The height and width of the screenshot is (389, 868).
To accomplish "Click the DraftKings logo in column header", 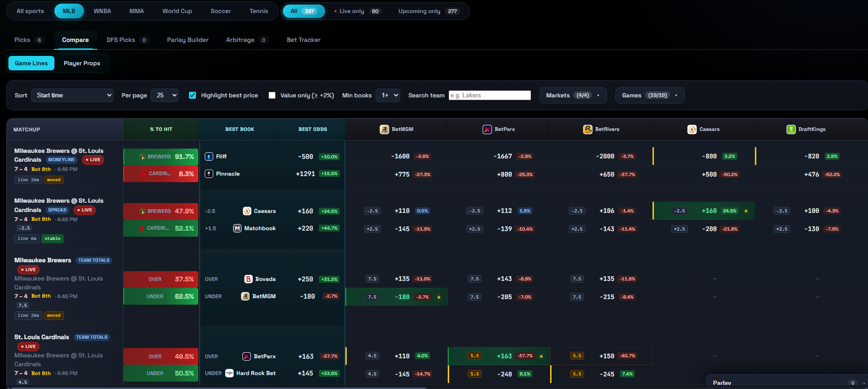I will pos(791,130).
